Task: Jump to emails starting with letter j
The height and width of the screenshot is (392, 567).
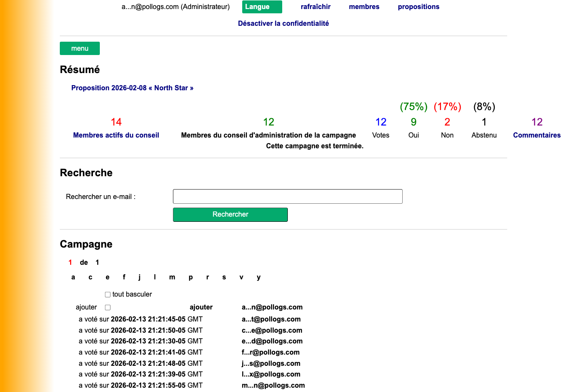Action: click(139, 277)
